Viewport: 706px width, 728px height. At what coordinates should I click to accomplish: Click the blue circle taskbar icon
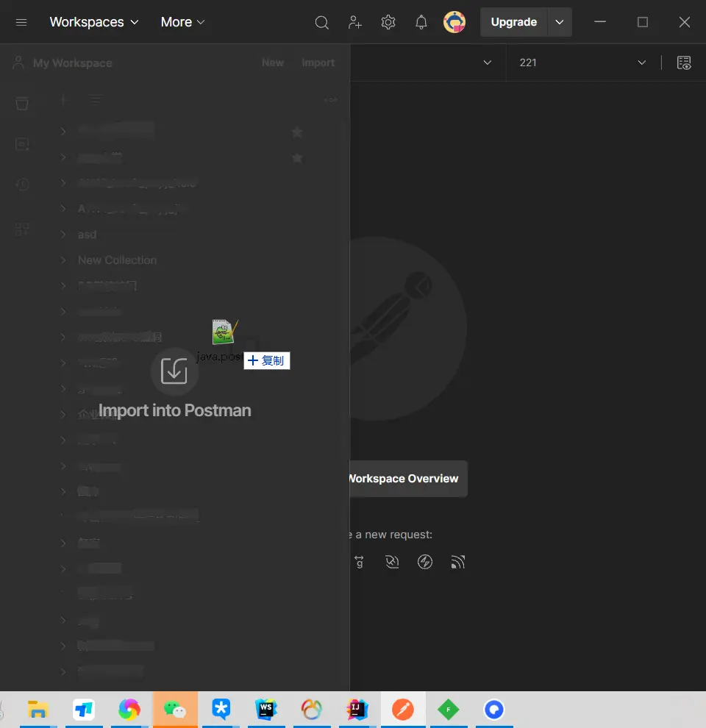[493, 709]
